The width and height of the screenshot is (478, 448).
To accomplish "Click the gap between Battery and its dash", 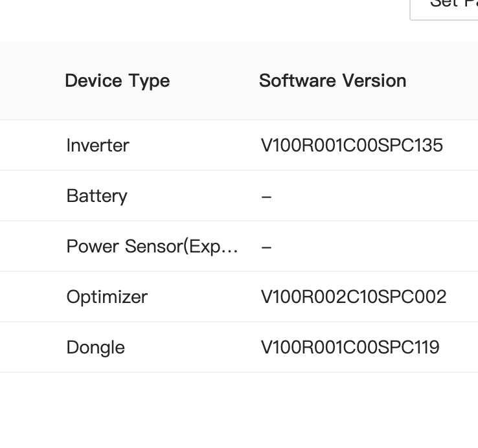I will (x=194, y=196).
